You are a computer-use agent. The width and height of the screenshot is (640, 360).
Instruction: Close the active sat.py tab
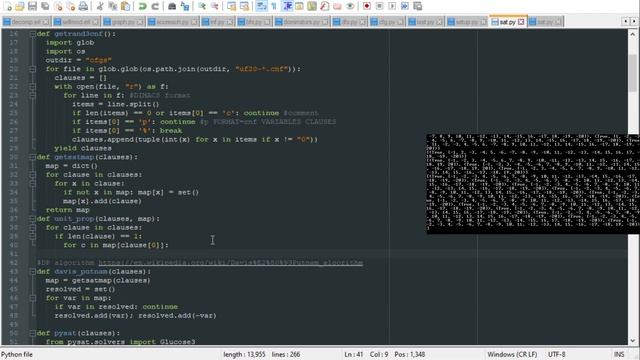click(x=521, y=22)
